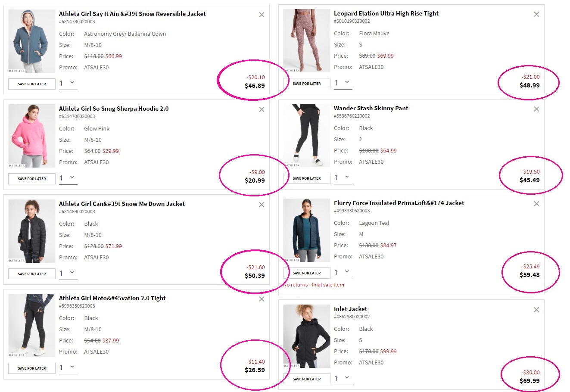Save the Moto-vation 2.0 Tight for later
This screenshot has height=392, width=570.
pyautogui.click(x=32, y=368)
